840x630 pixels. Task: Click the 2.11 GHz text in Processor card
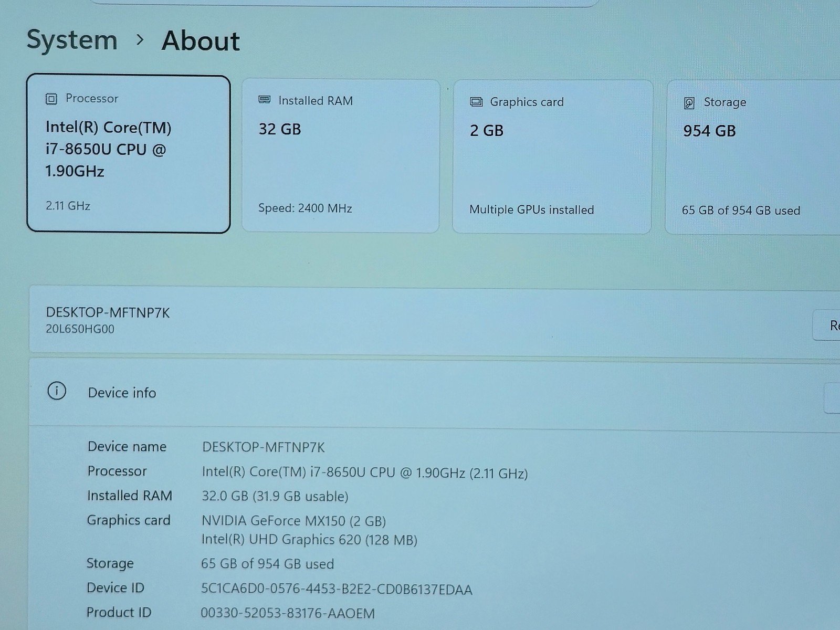[x=68, y=206]
